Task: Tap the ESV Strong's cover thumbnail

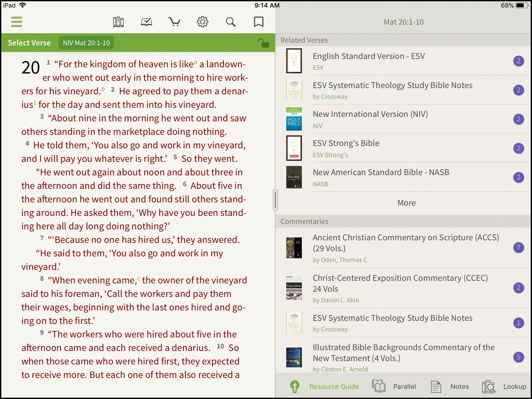Action: point(294,148)
